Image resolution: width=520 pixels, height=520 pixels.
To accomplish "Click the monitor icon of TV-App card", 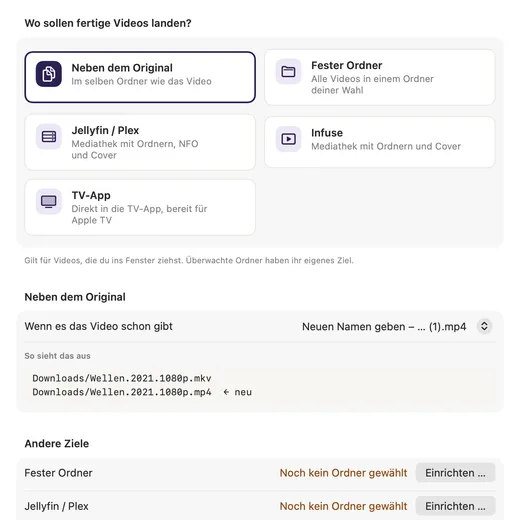I will click(x=49, y=201).
